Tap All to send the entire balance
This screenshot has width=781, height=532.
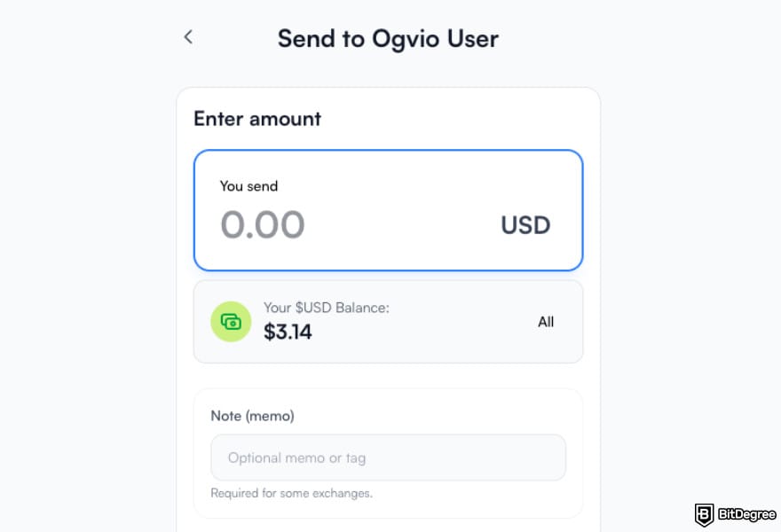click(546, 322)
